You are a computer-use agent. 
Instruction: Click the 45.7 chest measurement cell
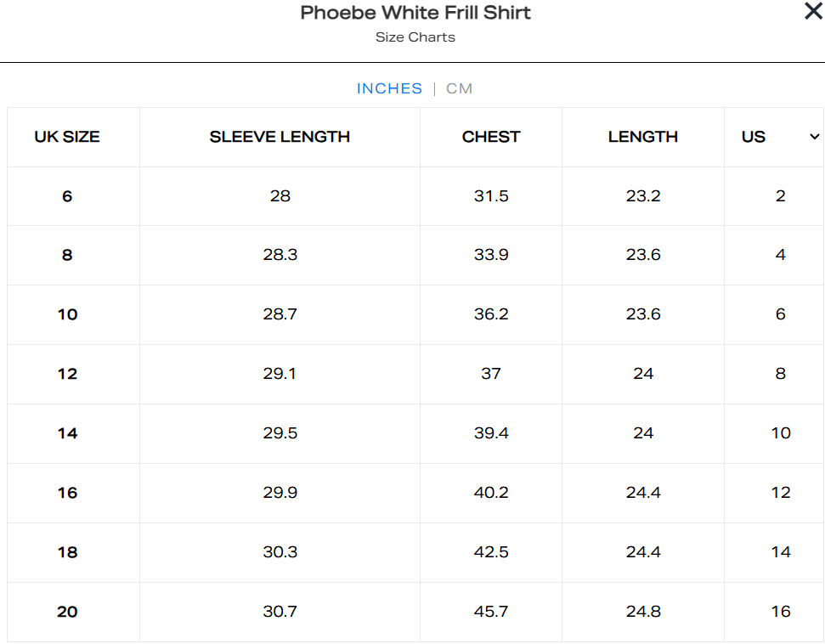491,612
